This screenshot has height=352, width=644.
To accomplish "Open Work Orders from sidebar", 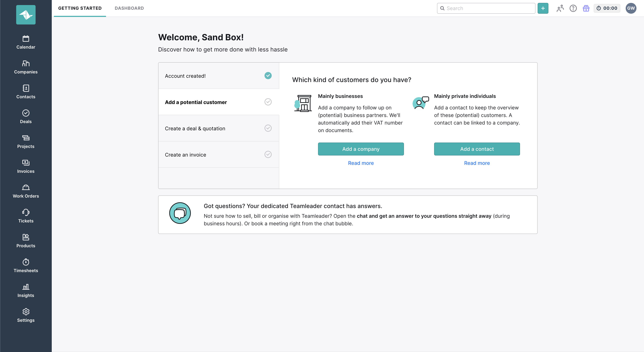I will 26,191.
